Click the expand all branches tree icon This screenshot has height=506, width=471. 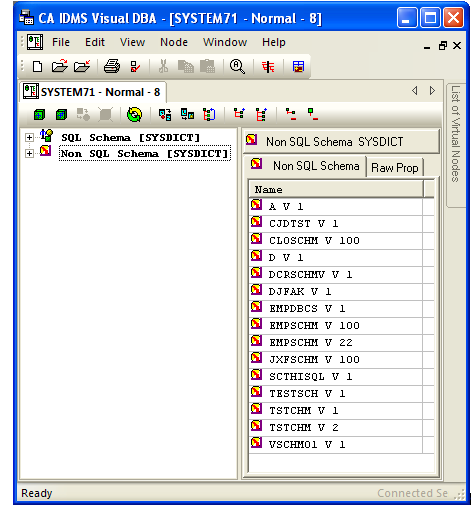(261, 114)
